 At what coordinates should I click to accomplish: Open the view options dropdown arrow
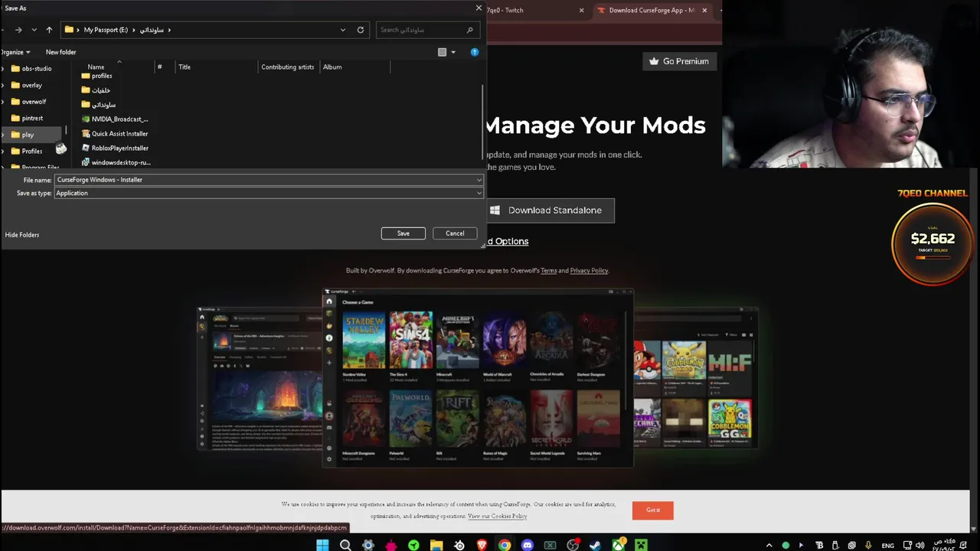pos(453,52)
